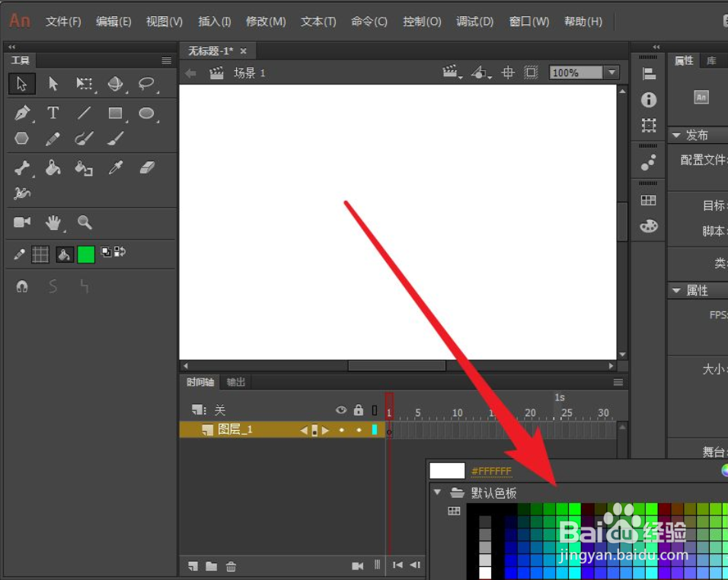Select the Pen tool

pos(21,112)
